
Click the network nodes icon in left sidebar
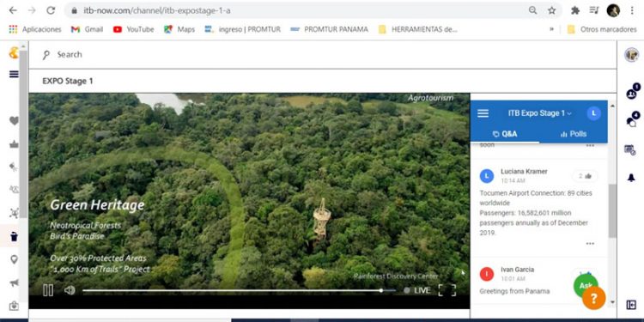(14, 213)
